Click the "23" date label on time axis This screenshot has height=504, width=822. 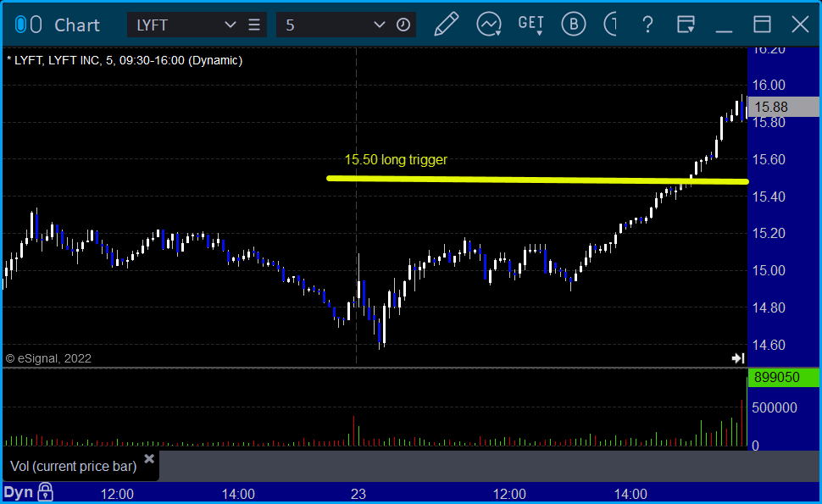coord(358,494)
